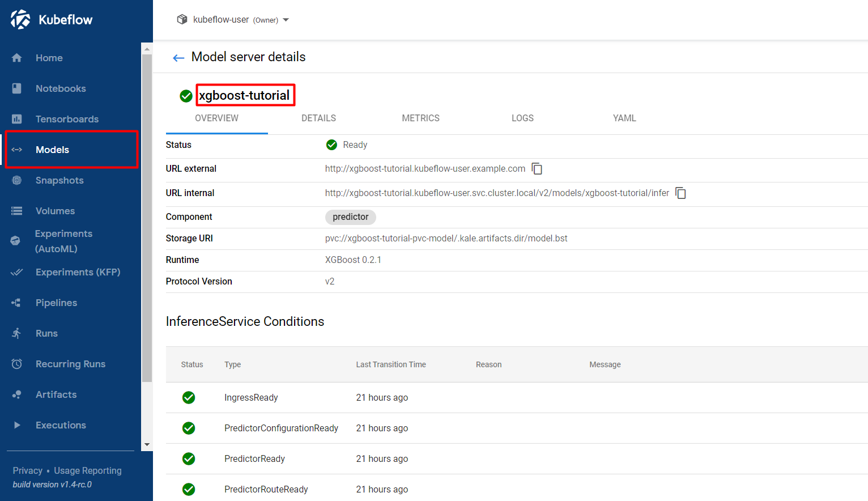
Task: Open the Privacy link
Action: [x=28, y=471]
